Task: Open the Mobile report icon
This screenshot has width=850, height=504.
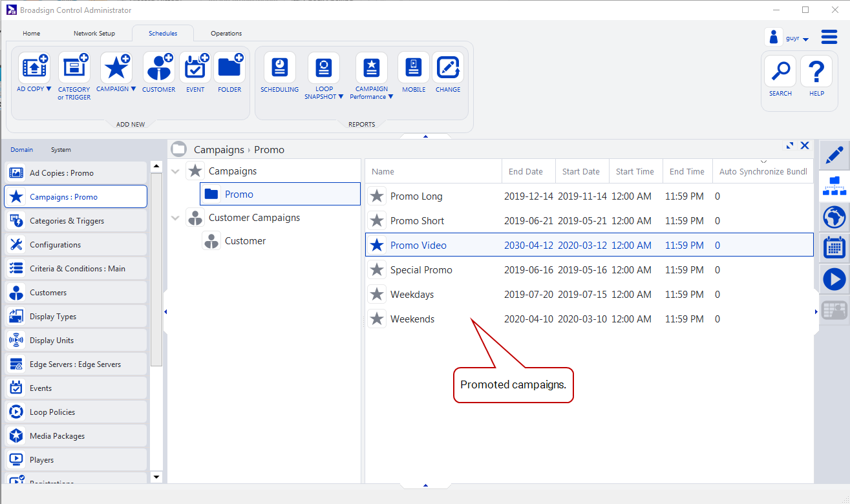Action: click(x=414, y=68)
